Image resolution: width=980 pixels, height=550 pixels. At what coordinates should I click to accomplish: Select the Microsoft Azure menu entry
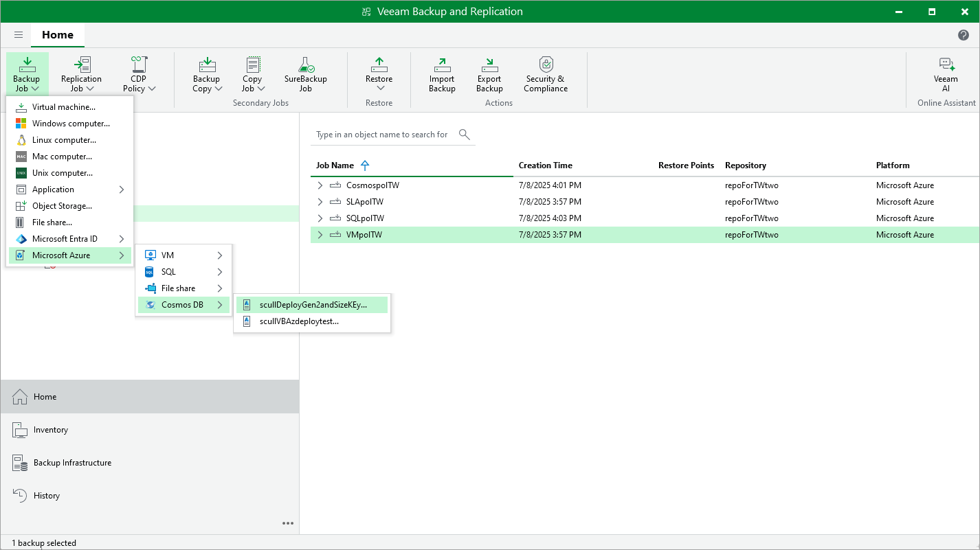[x=69, y=255]
